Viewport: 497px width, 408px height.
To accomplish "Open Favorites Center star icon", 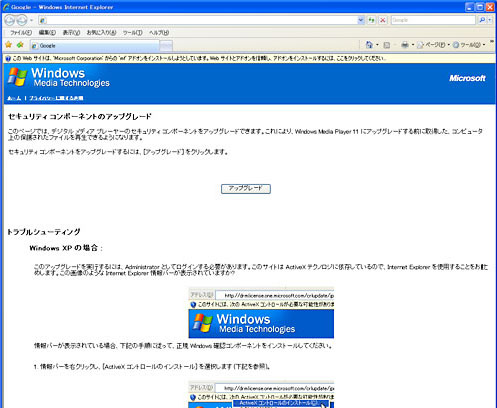I will point(9,45).
